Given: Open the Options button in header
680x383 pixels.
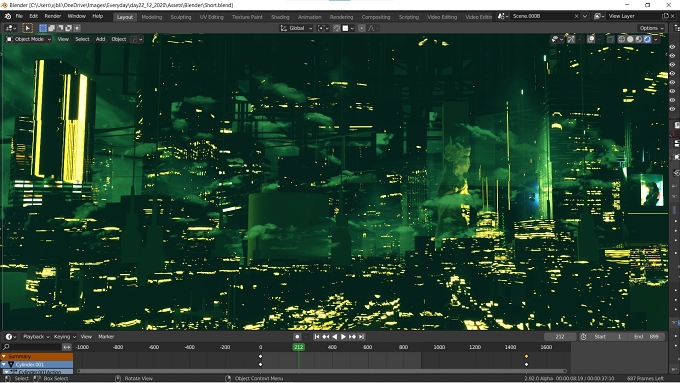Looking at the screenshot, I should [651, 28].
